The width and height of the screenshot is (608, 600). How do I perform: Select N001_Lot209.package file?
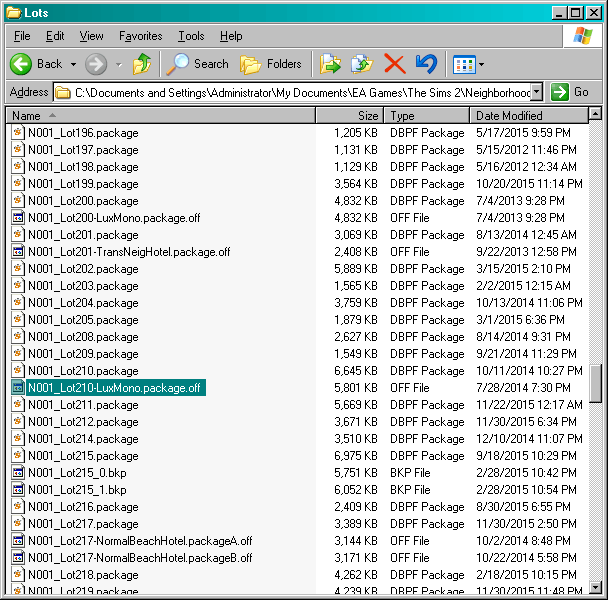coord(83,354)
